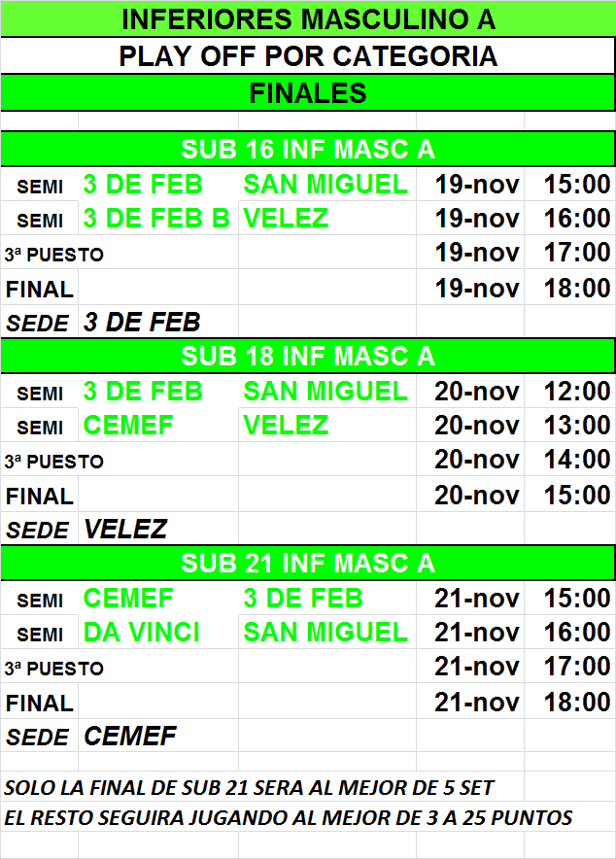
Task: Click the INFERIORES MASCULINO A title cell
Action: tap(308, 18)
